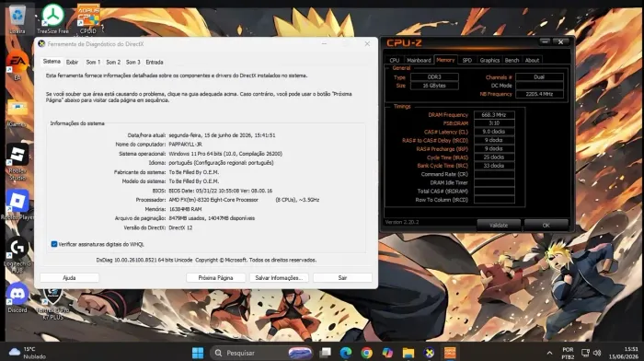
Task: Open the CPU tab in CPU-Z
Action: 395,60
